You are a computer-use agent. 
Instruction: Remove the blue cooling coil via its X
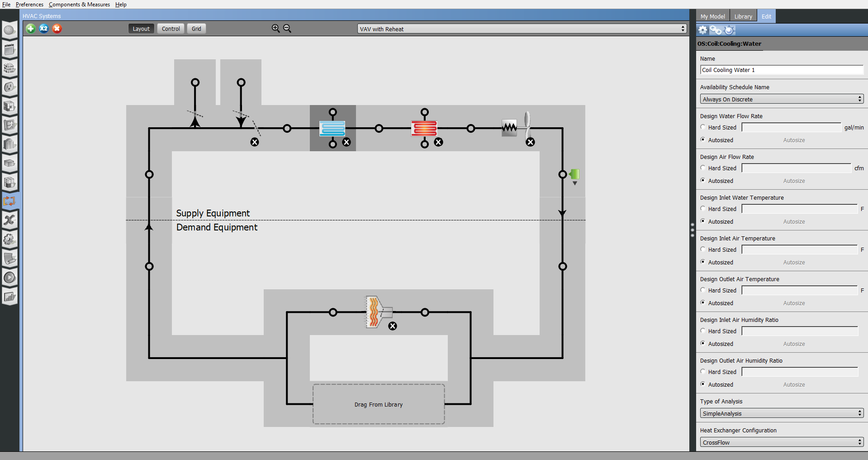pos(346,142)
